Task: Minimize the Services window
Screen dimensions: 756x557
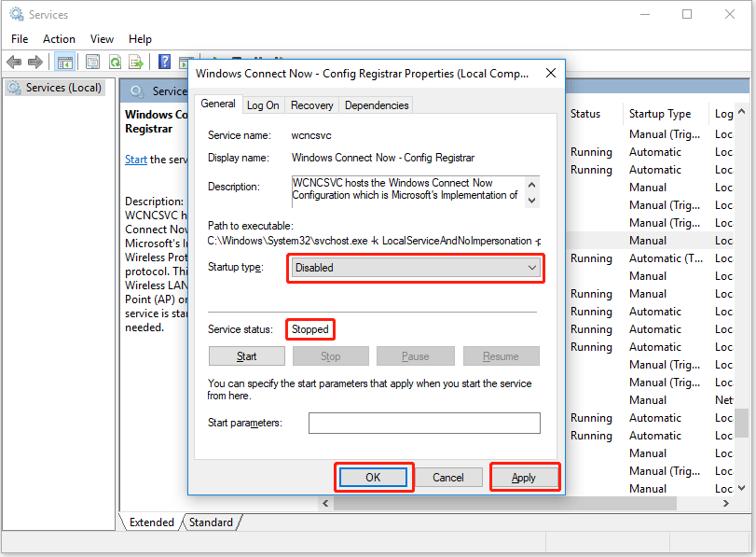Action: [x=645, y=15]
